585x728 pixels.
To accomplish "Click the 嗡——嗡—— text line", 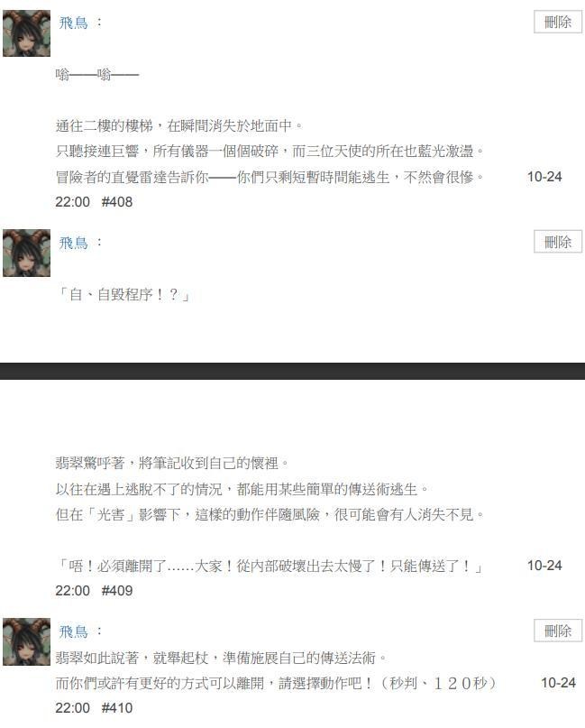I will click(97, 74).
